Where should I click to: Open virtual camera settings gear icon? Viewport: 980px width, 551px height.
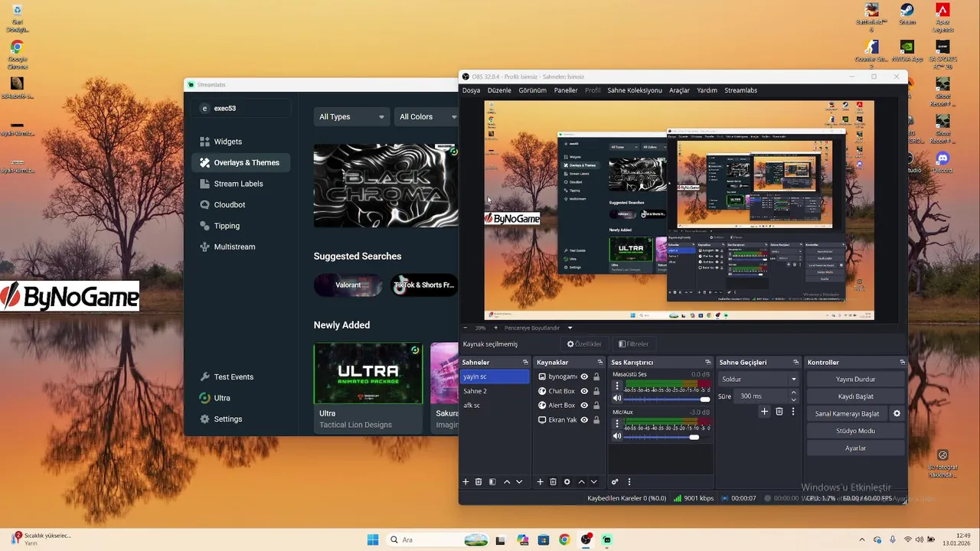pyautogui.click(x=897, y=413)
